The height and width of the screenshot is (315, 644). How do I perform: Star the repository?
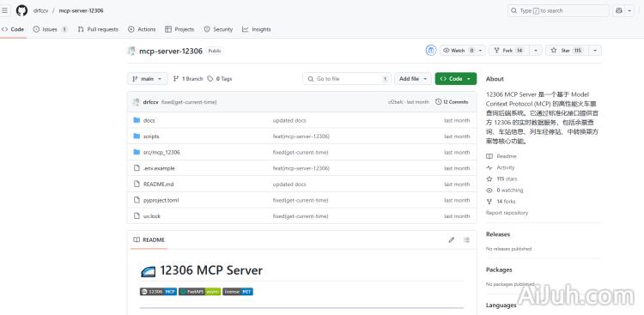(567, 51)
